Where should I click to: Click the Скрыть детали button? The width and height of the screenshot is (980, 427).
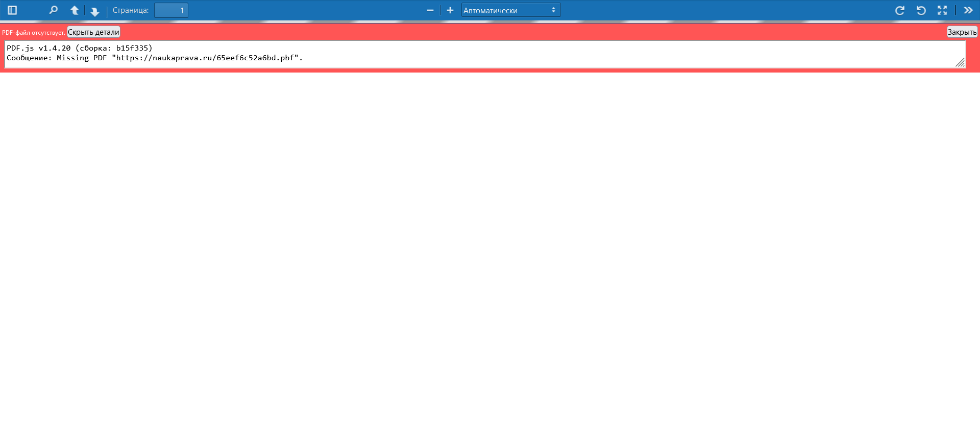pos(93,32)
